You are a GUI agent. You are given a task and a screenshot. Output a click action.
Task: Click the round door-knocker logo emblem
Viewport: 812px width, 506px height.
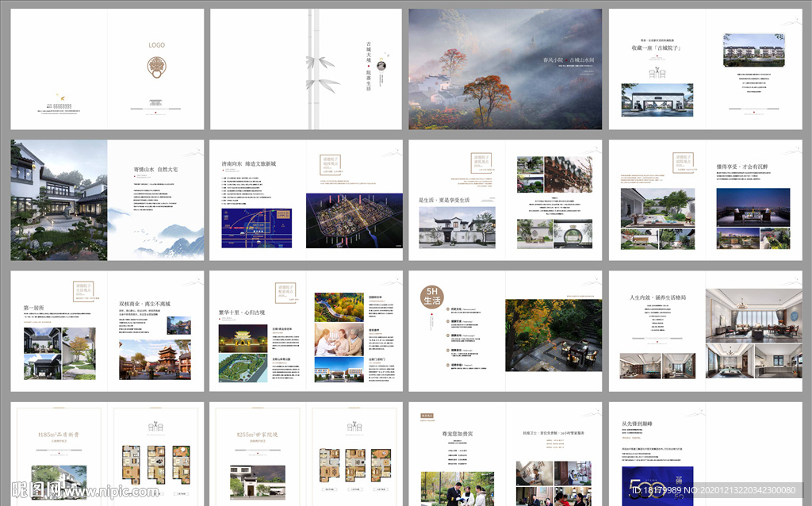[157, 67]
